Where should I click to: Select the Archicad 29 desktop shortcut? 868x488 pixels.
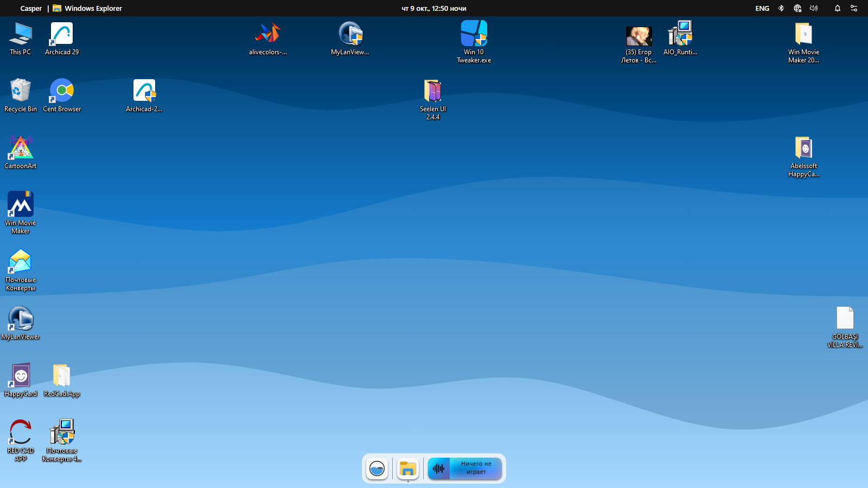pyautogui.click(x=62, y=35)
